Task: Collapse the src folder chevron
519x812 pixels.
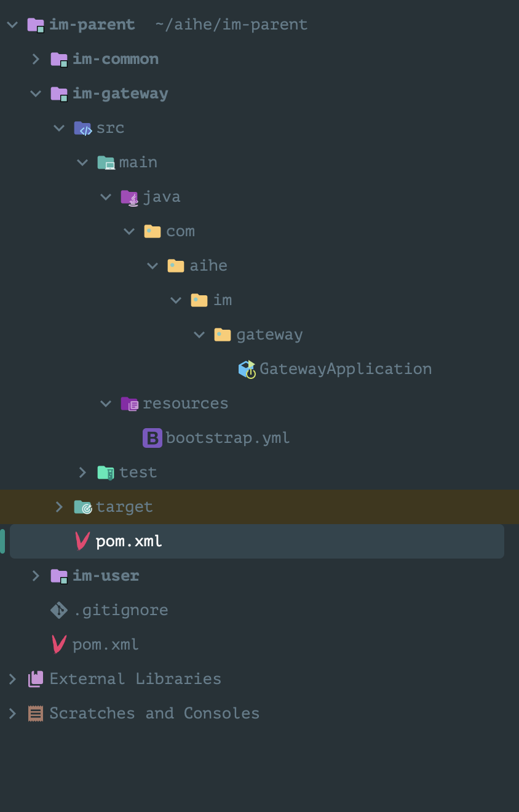Action: point(59,128)
